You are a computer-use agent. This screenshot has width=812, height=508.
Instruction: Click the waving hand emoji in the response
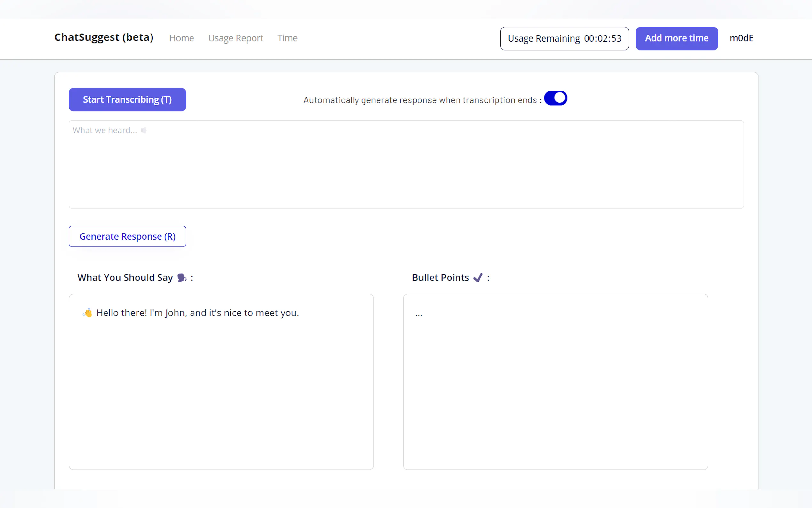[x=88, y=313]
